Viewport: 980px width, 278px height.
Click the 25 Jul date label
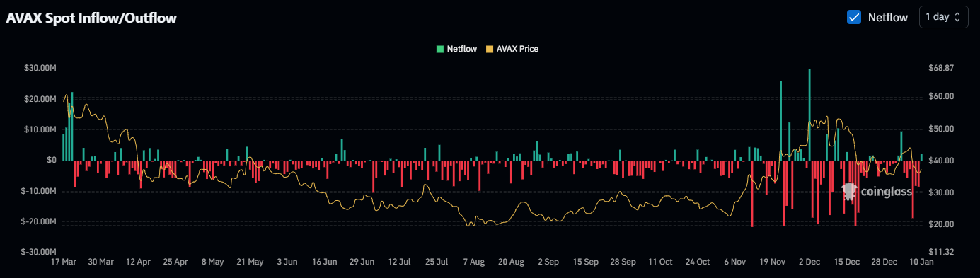(436, 262)
